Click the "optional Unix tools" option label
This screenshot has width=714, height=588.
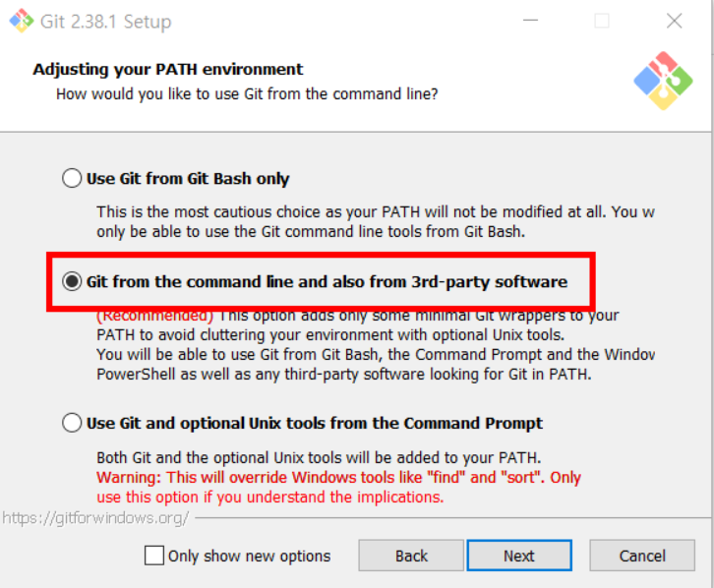[x=314, y=424]
